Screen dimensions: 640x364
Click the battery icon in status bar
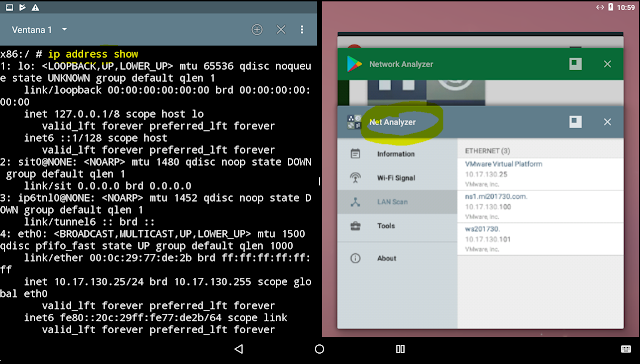(x=611, y=7)
